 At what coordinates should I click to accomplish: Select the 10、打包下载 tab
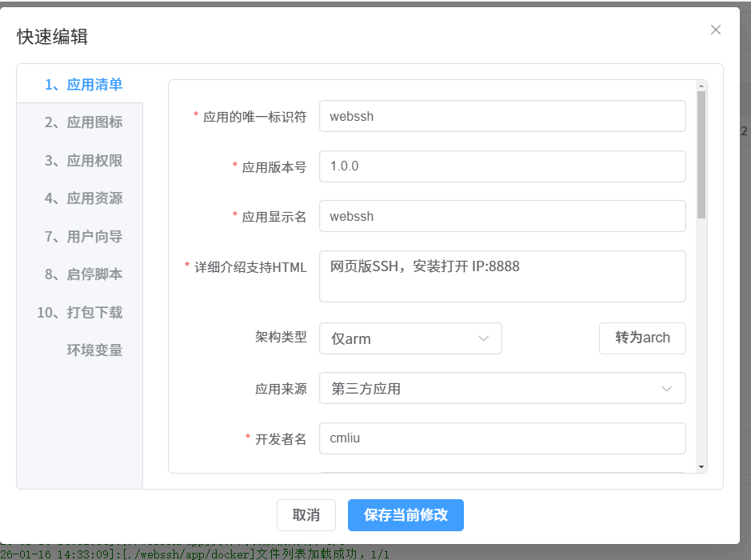(80, 313)
